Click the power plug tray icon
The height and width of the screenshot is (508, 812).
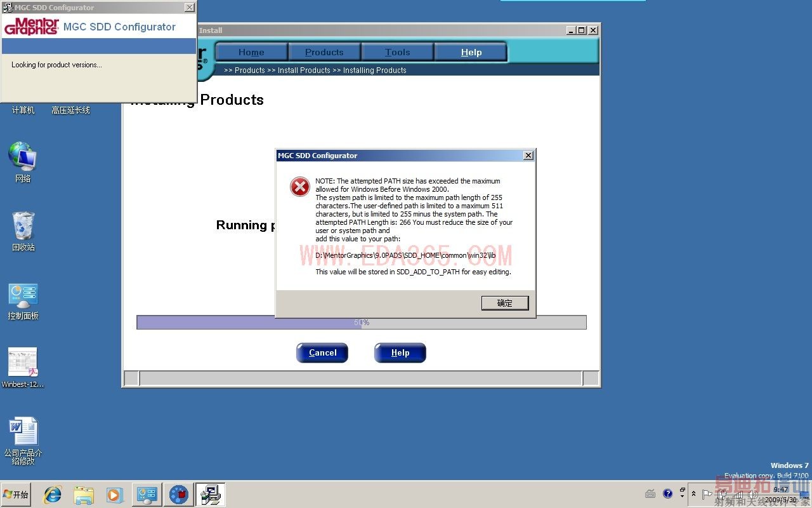(723, 494)
